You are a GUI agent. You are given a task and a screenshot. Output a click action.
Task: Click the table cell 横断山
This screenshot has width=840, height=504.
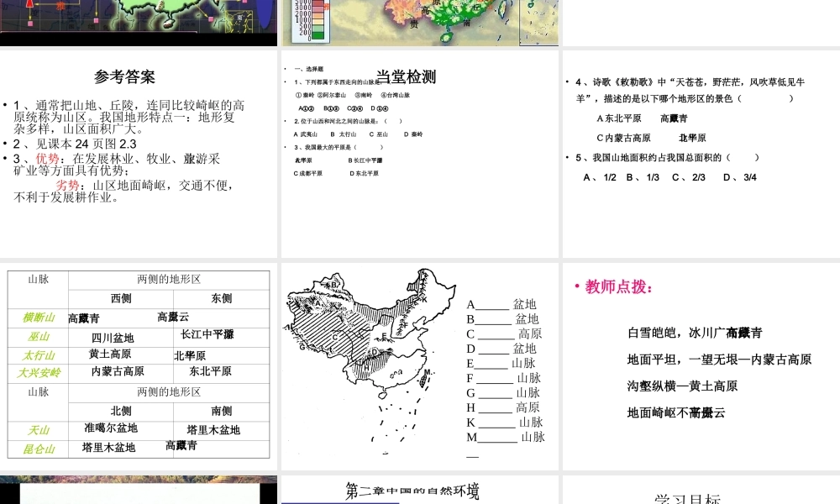click(39, 318)
